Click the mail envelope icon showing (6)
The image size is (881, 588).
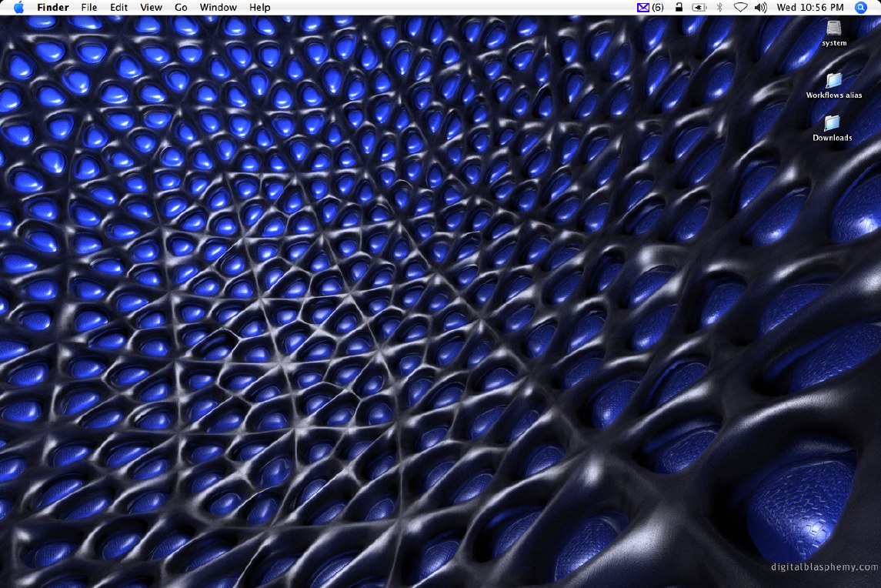coord(650,7)
